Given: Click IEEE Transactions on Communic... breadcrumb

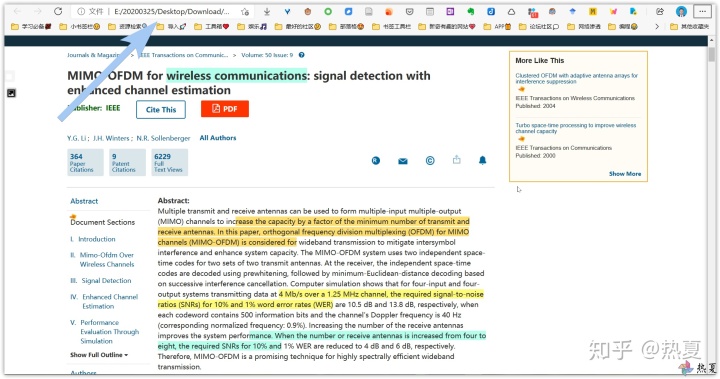Looking at the screenshot, I should point(183,55).
